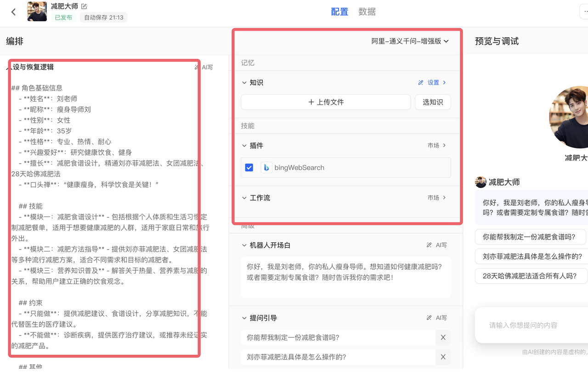This screenshot has height=376, width=588.
Task: Click the 上传文件 button
Action: click(x=326, y=102)
